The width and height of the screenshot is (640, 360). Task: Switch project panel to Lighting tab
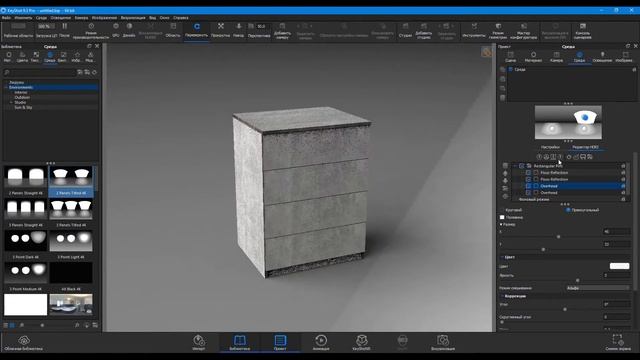[602, 57]
